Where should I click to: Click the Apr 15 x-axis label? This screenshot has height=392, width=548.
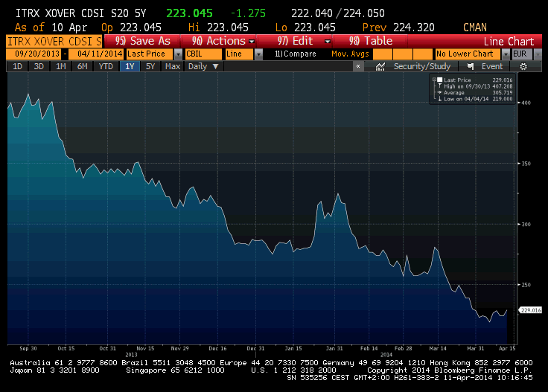click(507, 348)
